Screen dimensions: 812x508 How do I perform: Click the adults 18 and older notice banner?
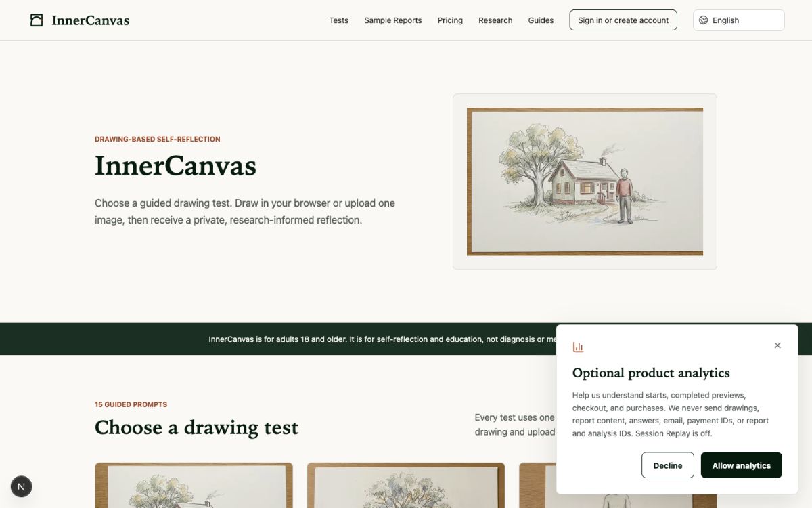pyautogui.click(x=406, y=339)
